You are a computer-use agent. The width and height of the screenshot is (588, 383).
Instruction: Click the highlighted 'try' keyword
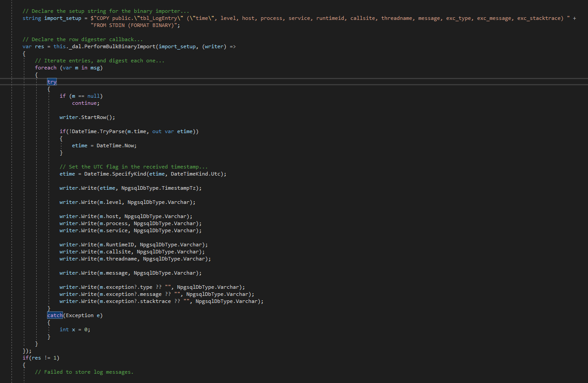[52, 82]
